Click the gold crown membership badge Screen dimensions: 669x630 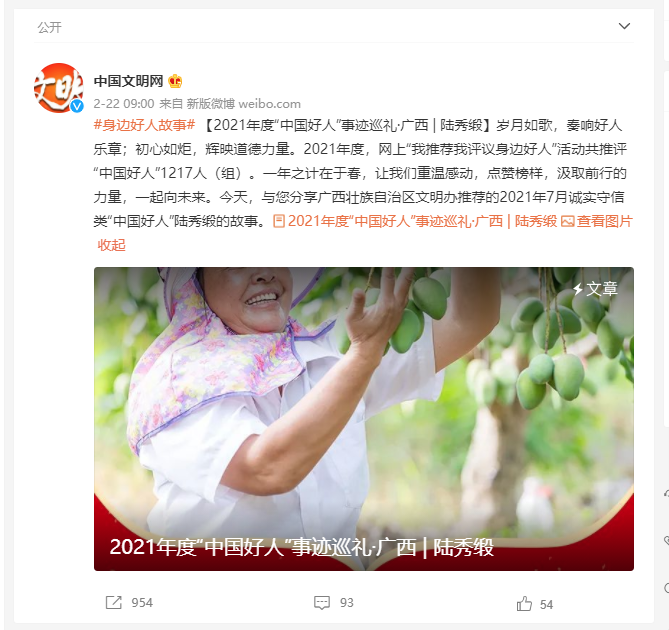pos(175,81)
